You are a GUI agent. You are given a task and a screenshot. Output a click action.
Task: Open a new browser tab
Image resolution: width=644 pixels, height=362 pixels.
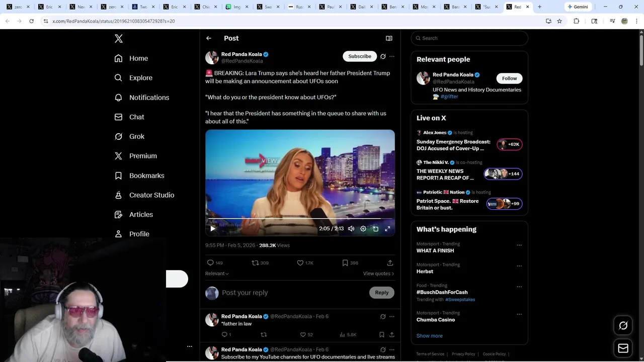tap(539, 7)
